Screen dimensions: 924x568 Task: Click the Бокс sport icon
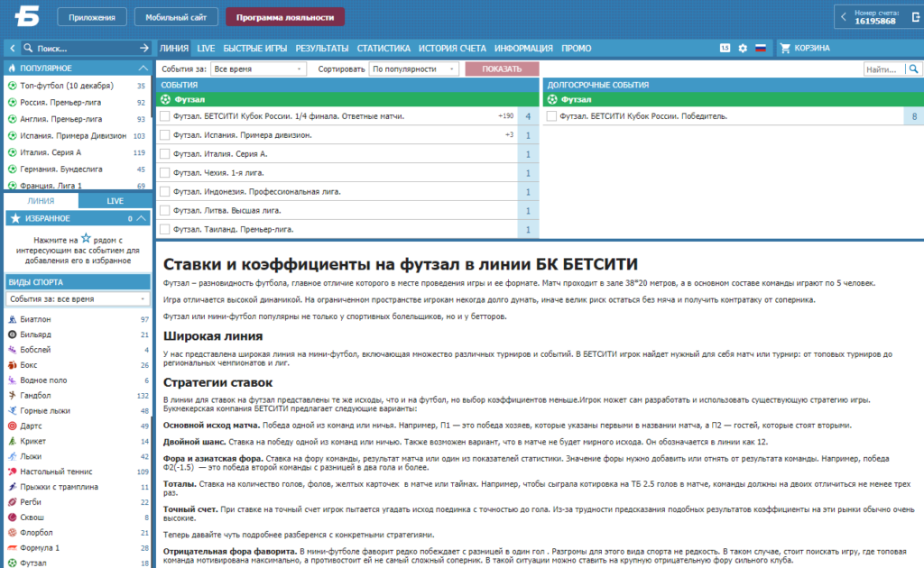12,365
